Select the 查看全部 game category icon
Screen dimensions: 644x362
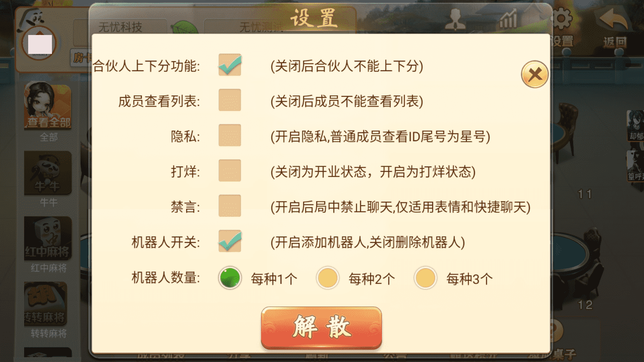tap(48, 105)
